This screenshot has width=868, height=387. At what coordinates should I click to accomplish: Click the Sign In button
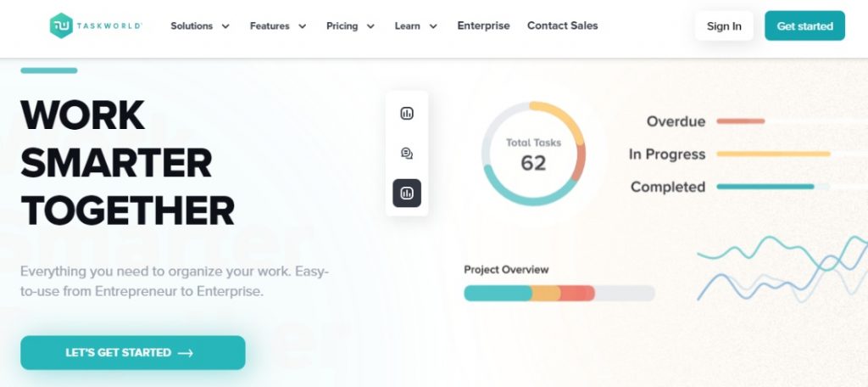coord(724,26)
